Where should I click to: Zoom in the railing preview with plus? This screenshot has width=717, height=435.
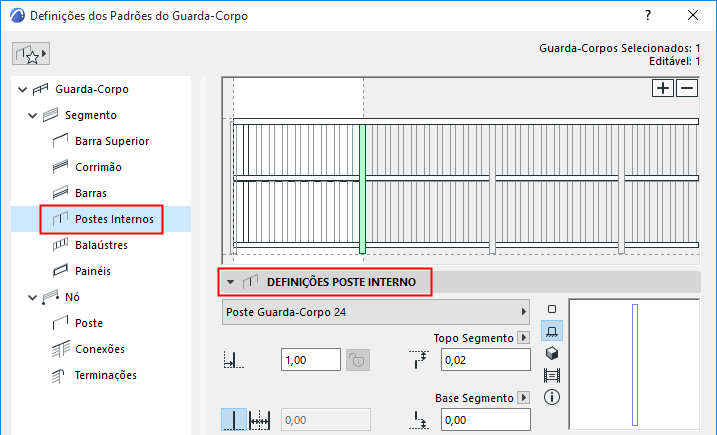(x=663, y=88)
